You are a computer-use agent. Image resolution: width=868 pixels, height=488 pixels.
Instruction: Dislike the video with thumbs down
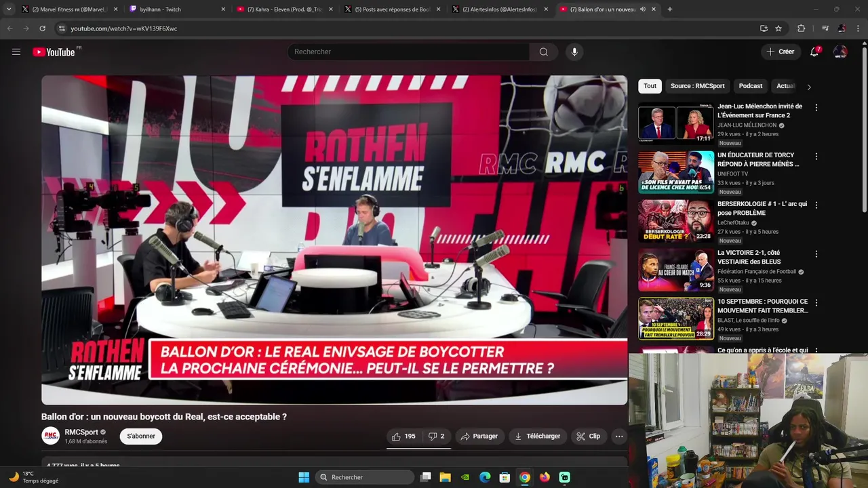(436, 436)
